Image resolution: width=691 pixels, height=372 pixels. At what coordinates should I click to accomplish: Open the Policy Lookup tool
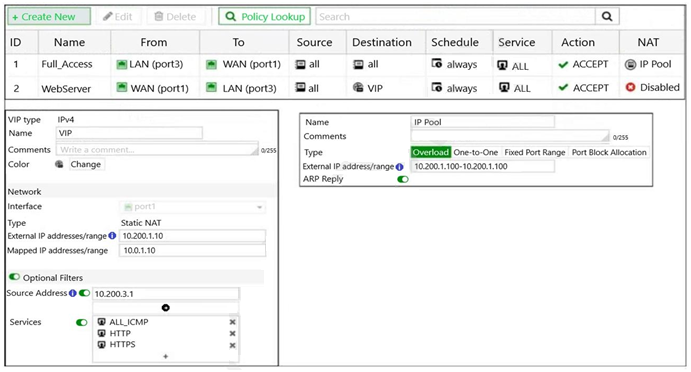click(x=264, y=17)
